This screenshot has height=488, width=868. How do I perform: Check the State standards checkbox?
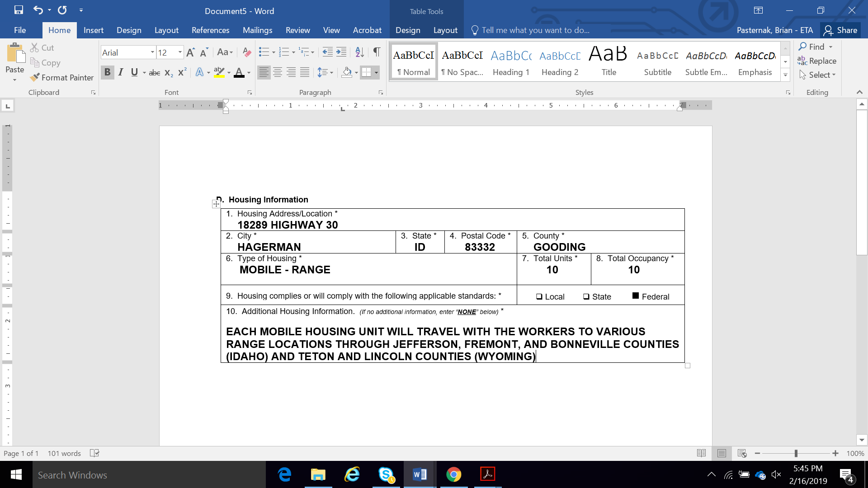pyautogui.click(x=586, y=297)
